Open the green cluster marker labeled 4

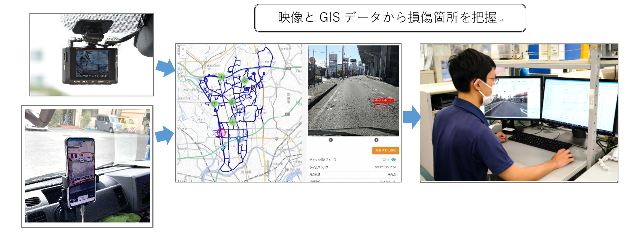221,76
